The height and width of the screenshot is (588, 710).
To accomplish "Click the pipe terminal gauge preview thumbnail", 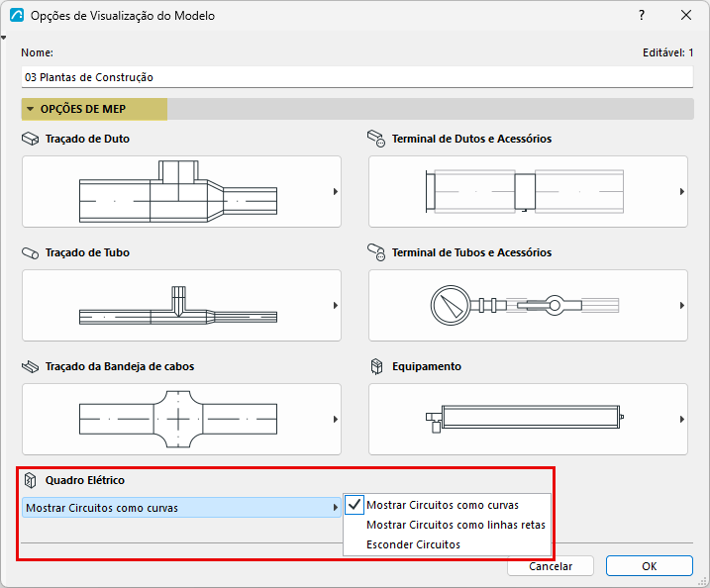I will (x=525, y=306).
